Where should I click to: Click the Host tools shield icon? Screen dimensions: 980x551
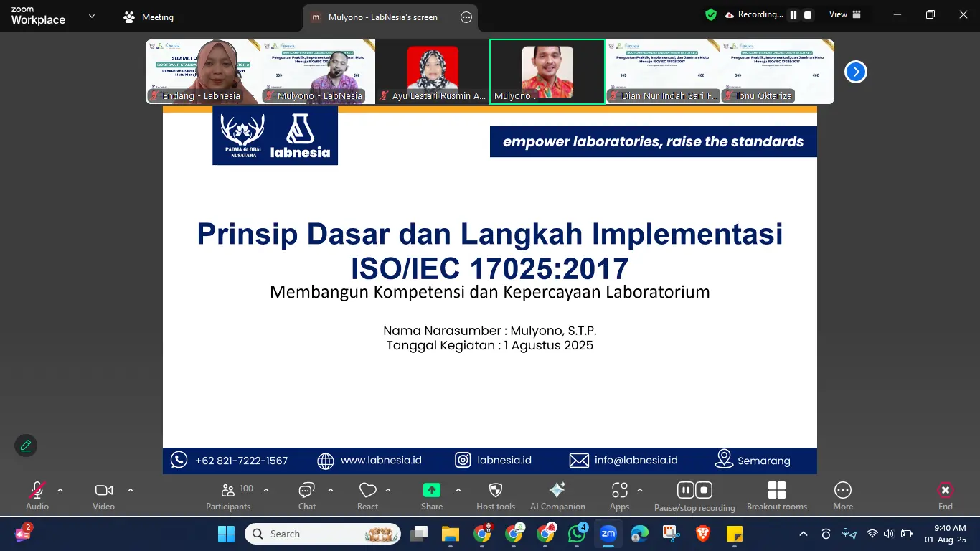point(495,495)
